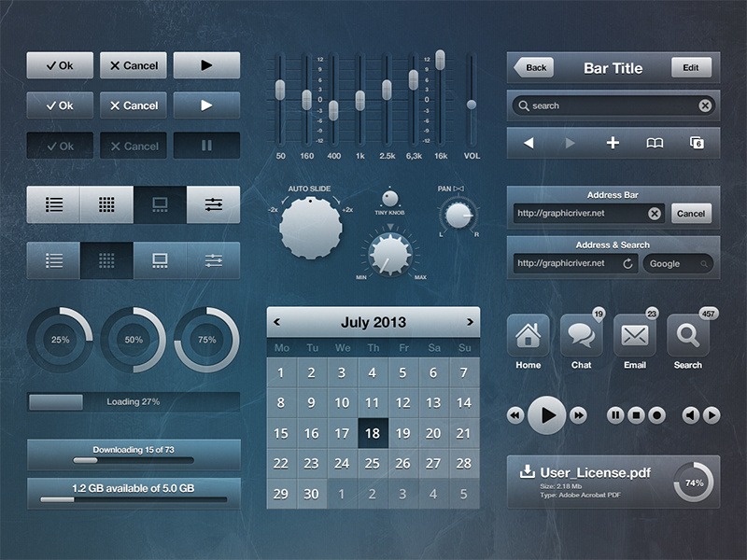747x560 pixels.
Task: Open the Home app icon
Action: coord(528,335)
